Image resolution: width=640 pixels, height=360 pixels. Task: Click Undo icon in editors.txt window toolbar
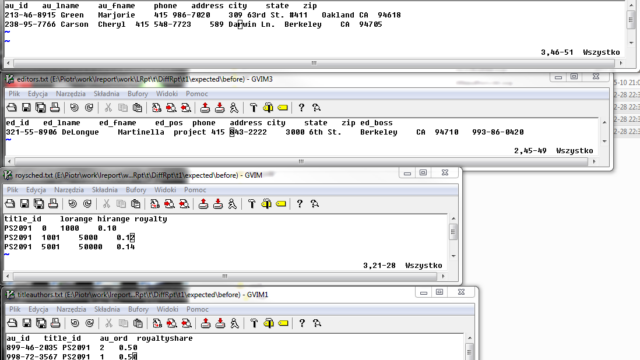[74, 108]
